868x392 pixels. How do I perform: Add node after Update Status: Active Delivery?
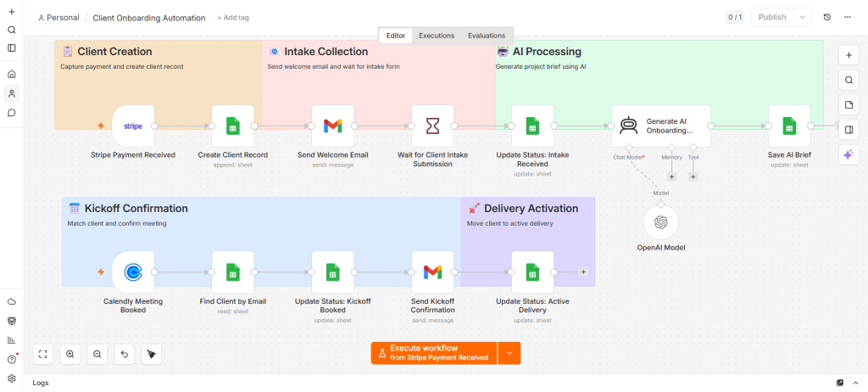pyautogui.click(x=583, y=272)
